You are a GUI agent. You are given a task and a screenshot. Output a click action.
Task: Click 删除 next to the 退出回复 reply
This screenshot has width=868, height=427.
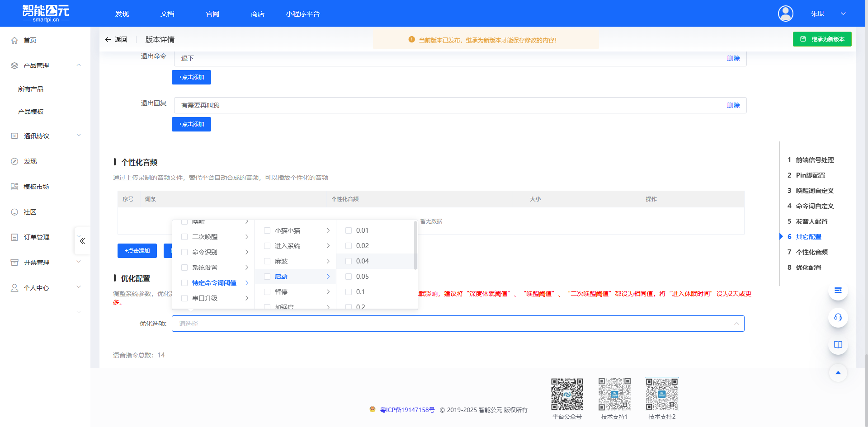(733, 105)
